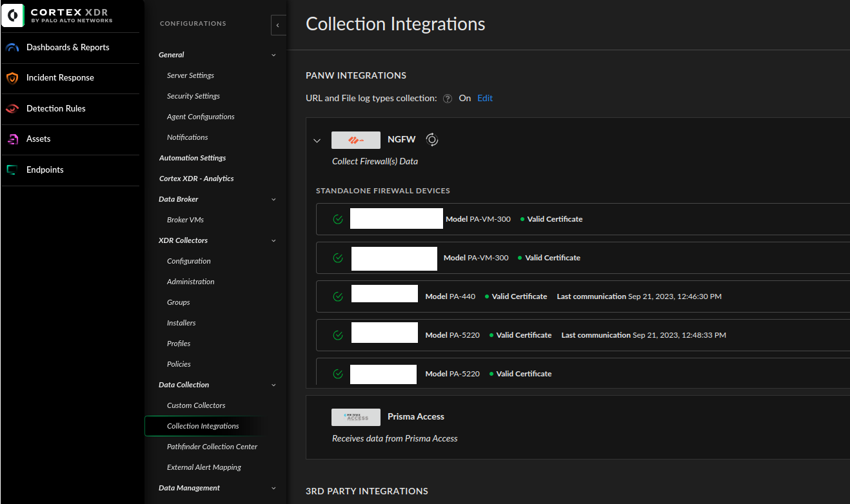Click the Detection Rules eye icon

pos(12,109)
